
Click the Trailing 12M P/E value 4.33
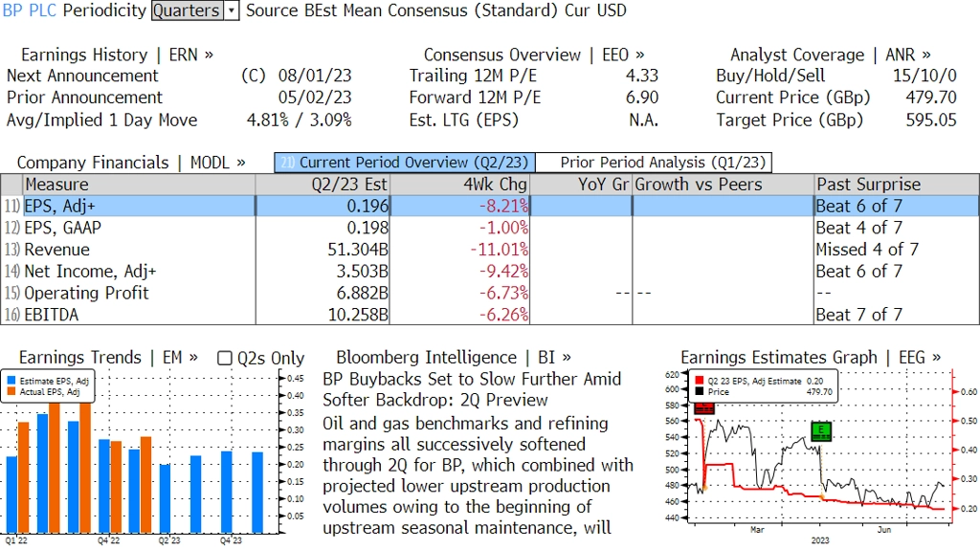coord(642,77)
